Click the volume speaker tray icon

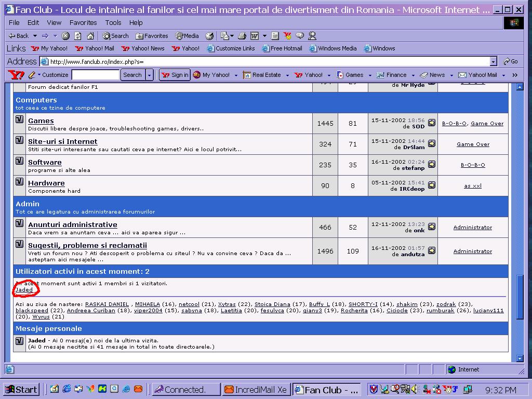pos(414,389)
